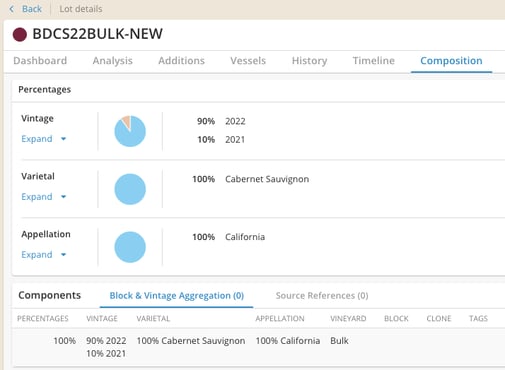Click the Vintage pie chart
This screenshot has width=505, height=370.
click(x=130, y=131)
